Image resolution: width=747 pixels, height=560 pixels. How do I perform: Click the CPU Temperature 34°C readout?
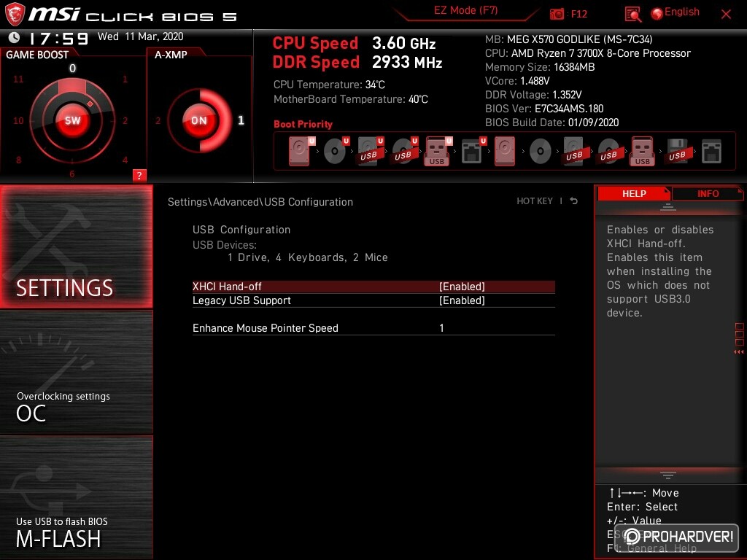point(329,85)
